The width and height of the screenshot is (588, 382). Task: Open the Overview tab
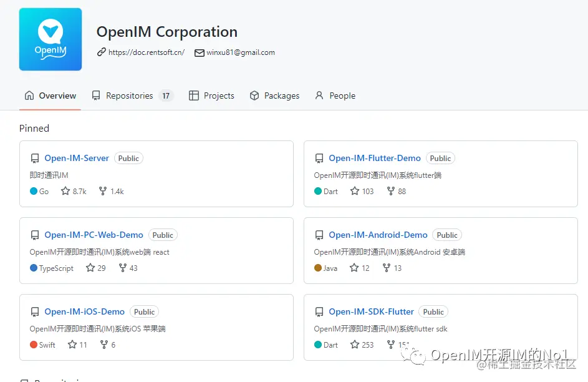click(51, 95)
